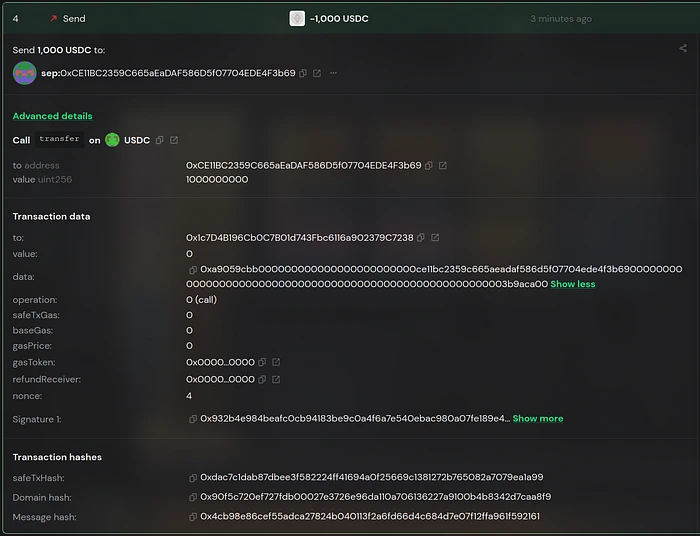Copy the Domain hash value
Screen dimensions: 700x536
[192, 497]
